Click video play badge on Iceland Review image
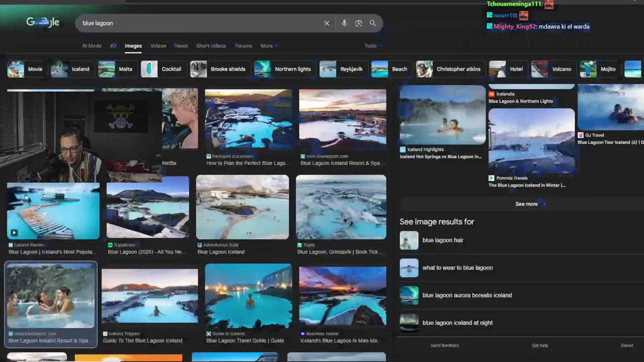The width and height of the screenshot is (644, 362). tap(14, 233)
